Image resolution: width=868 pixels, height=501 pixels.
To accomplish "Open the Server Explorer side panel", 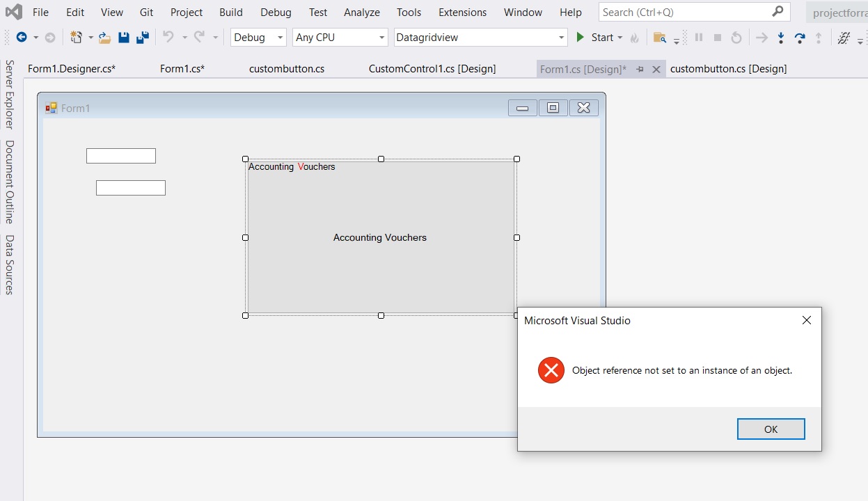I will [10, 95].
